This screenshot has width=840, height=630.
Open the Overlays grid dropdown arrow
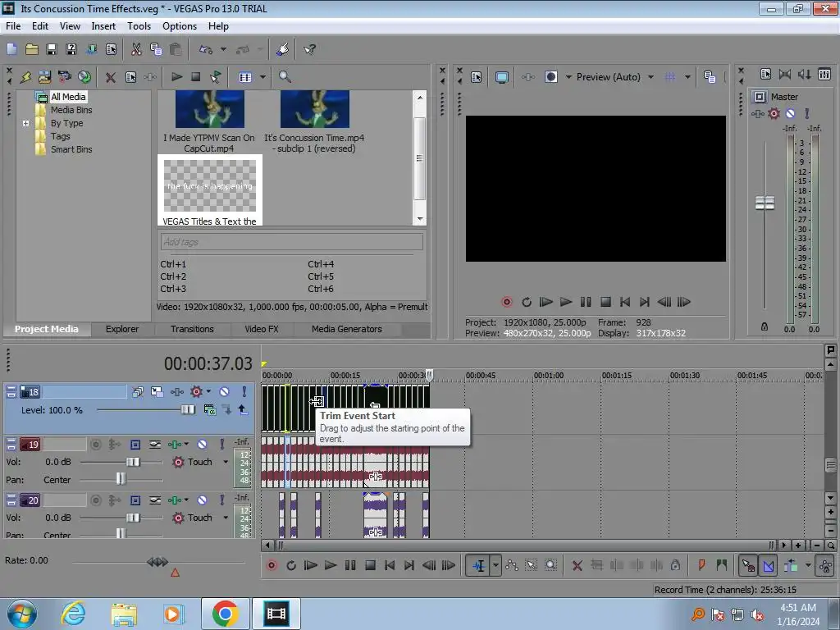tap(687, 77)
